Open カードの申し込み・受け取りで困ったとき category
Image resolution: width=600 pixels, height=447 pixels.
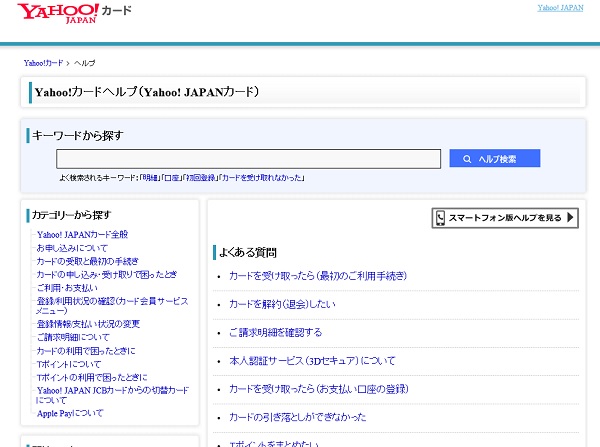point(107,274)
